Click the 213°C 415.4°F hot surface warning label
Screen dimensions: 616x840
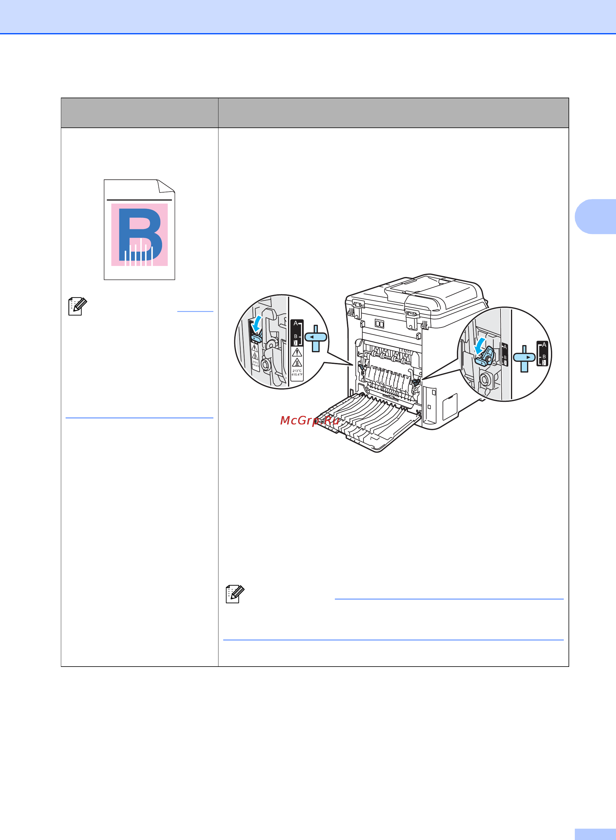[x=297, y=364]
